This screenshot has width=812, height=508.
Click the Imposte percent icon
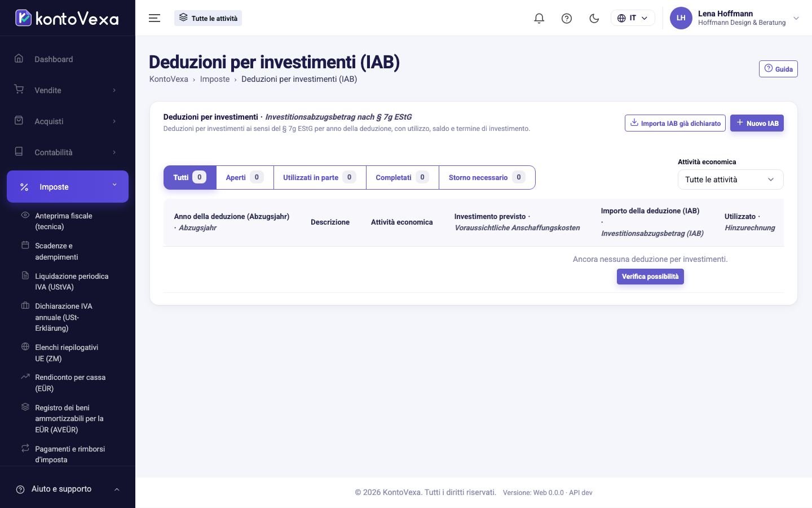[24, 187]
